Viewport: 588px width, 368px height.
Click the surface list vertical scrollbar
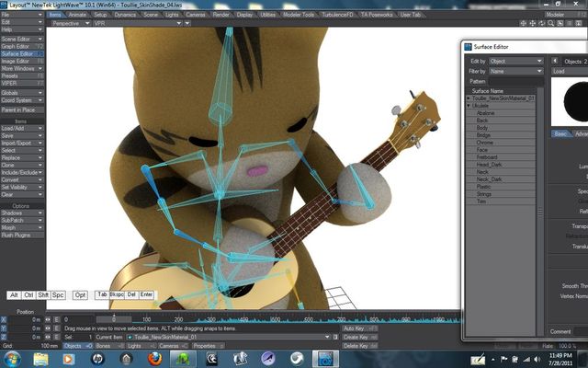click(540, 212)
